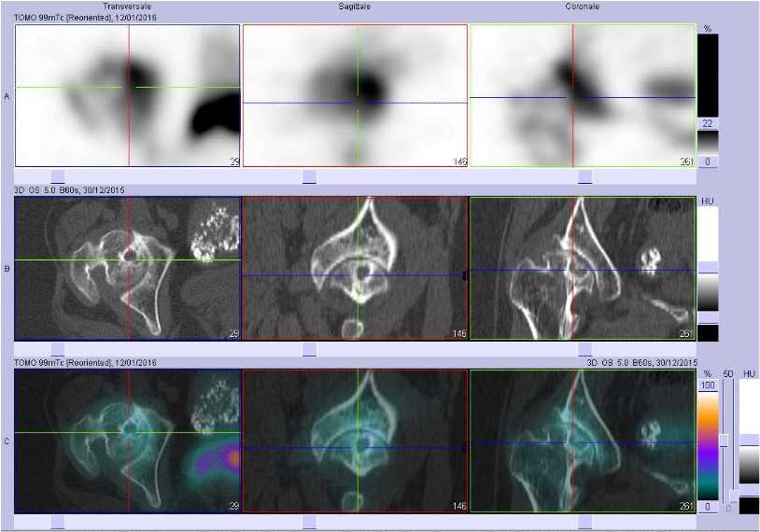Click slice slider thumb under fused sagittal view
Image resolution: width=760 pixels, height=532 pixels.
click(309, 522)
